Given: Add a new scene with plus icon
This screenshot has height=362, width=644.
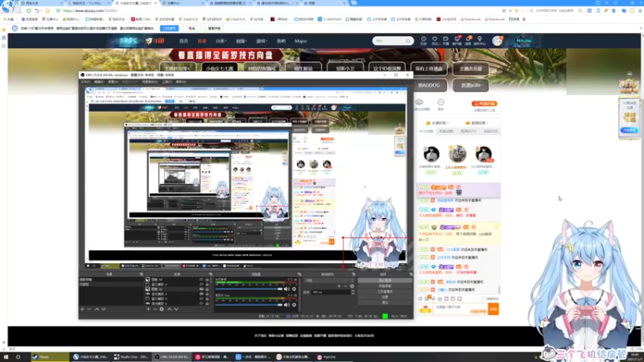Looking at the screenshot, I should (82, 309).
